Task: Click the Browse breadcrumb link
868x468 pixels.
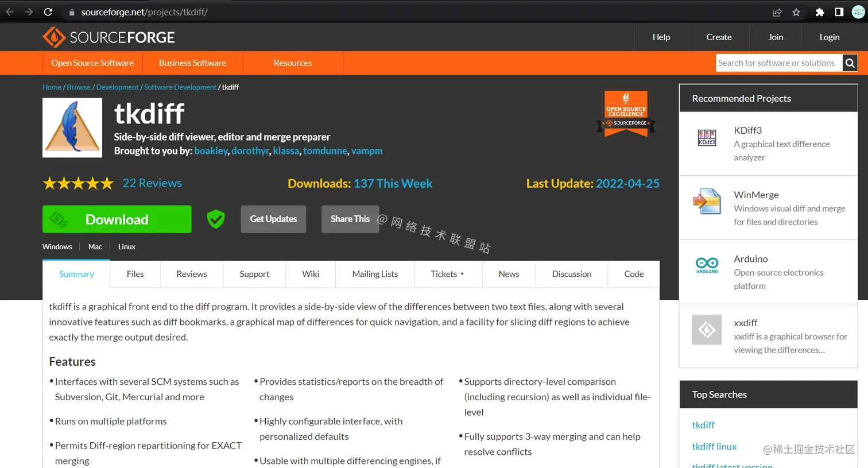Action: (79, 87)
